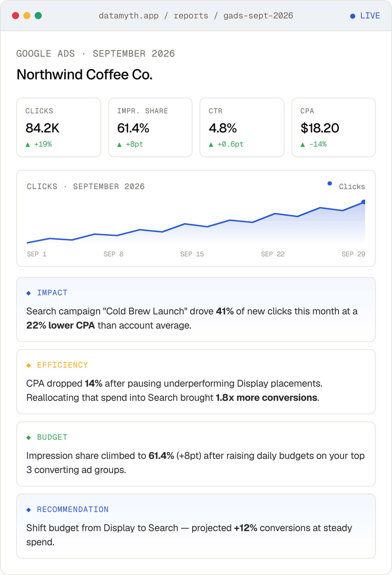Click the reports breadcrumb in address bar
Viewport: 392px width, 575px height.
click(191, 16)
